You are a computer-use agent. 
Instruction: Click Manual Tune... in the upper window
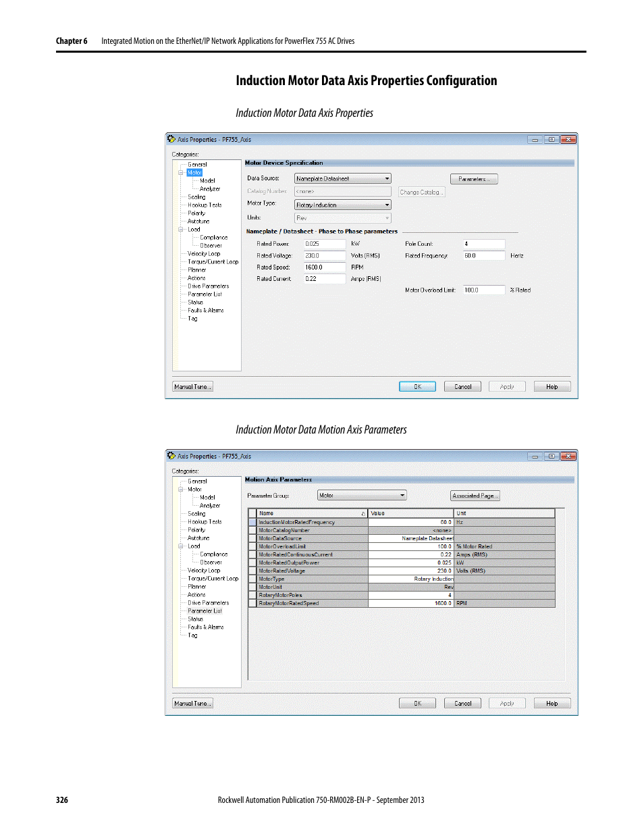[x=193, y=387]
